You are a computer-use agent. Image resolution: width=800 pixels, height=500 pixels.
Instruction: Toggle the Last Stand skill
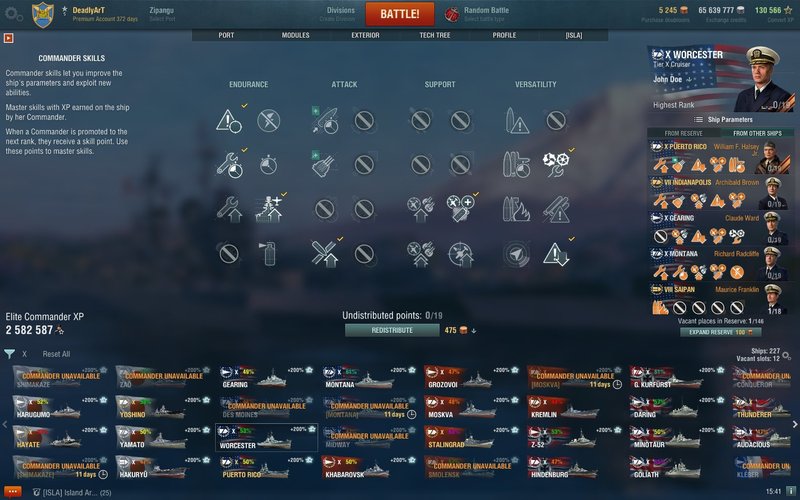tap(556, 165)
